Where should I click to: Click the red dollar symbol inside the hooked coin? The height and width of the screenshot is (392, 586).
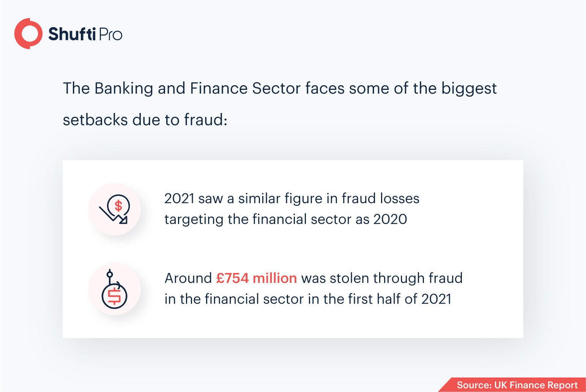[x=114, y=297]
